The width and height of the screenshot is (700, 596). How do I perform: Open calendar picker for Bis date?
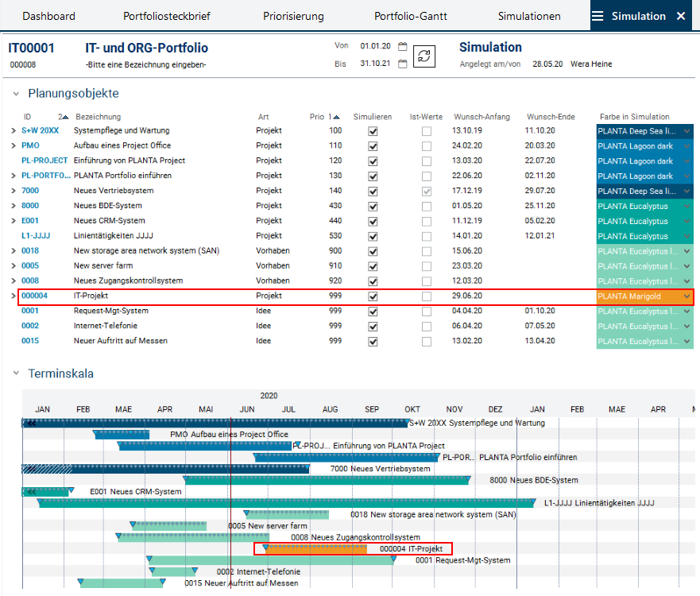(x=403, y=64)
